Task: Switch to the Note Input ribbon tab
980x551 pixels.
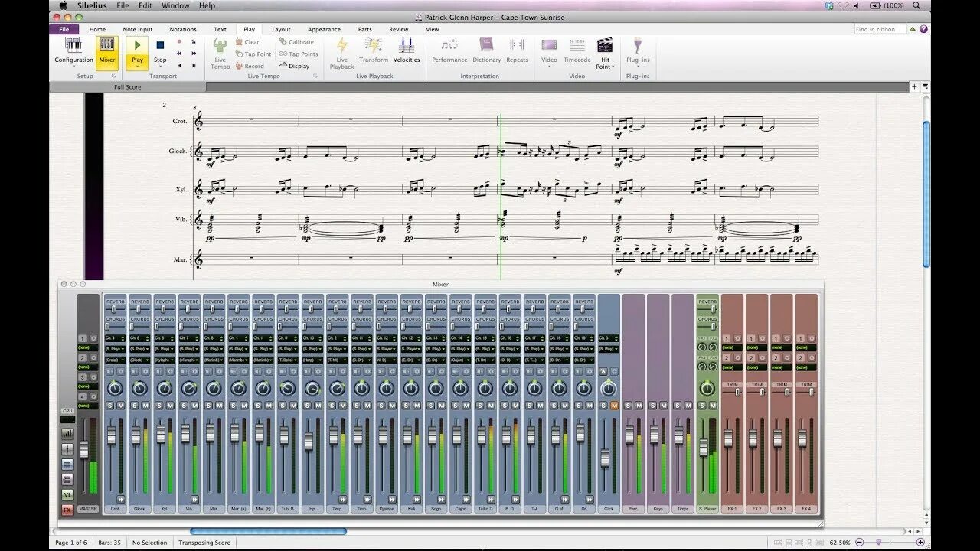Action: coord(138,29)
